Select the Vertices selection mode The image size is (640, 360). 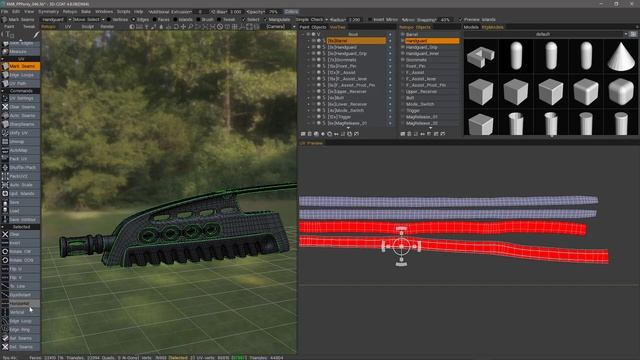coord(117,20)
